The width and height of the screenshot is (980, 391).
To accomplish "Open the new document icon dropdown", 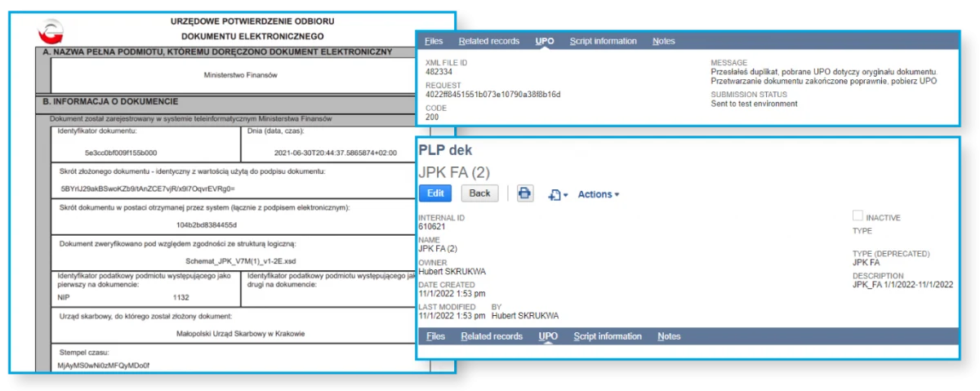I will [x=559, y=194].
